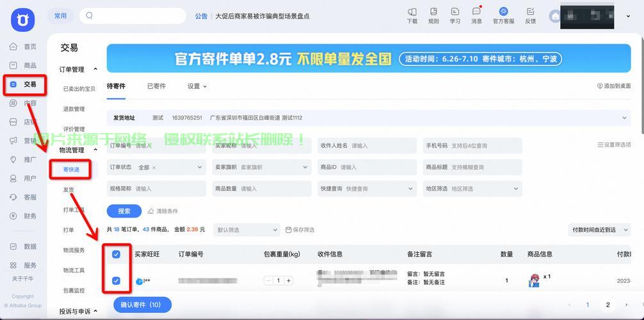Select the 常用 tab
The height and width of the screenshot is (320, 644).
pos(60,15)
